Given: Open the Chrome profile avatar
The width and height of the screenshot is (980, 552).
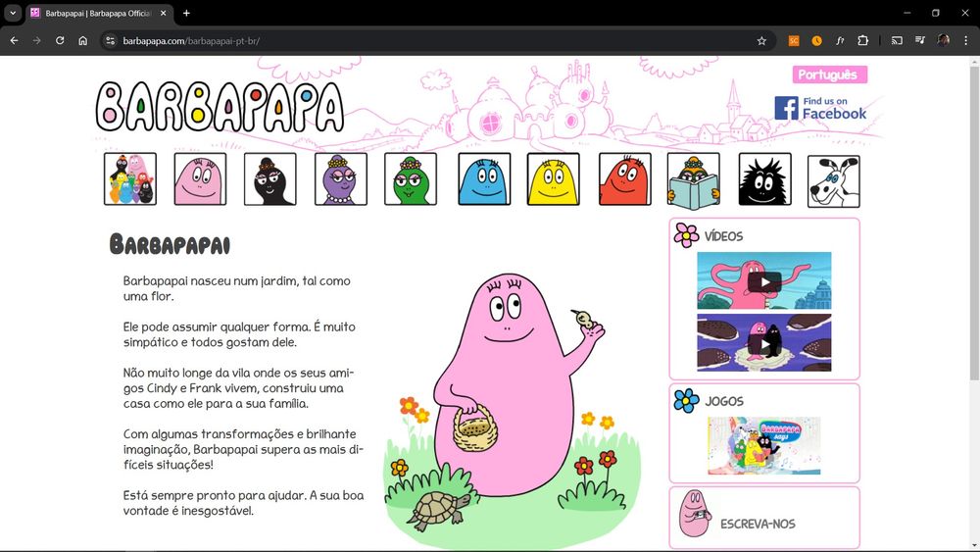Looking at the screenshot, I should (x=943, y=40).
